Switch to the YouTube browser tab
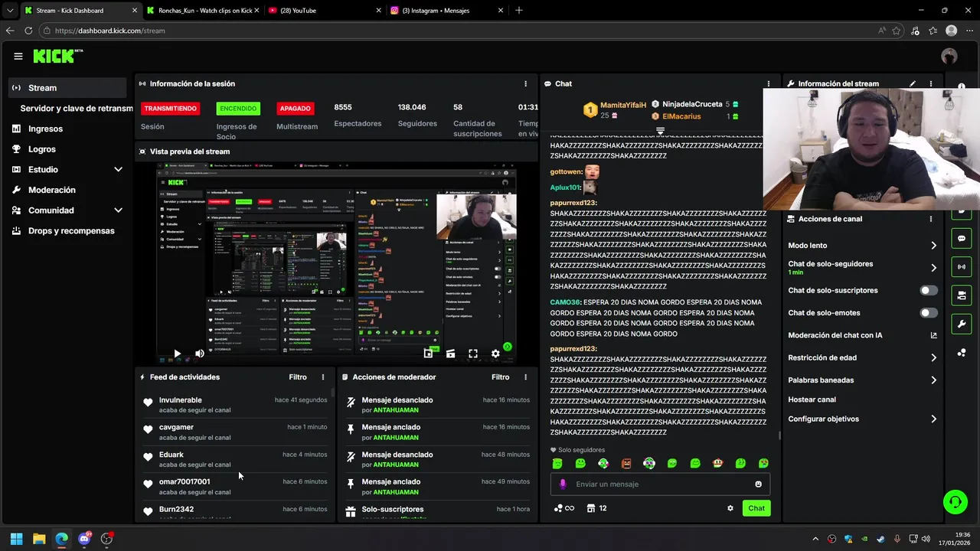The height and width of the screenshot is (551, 980). 324,11
